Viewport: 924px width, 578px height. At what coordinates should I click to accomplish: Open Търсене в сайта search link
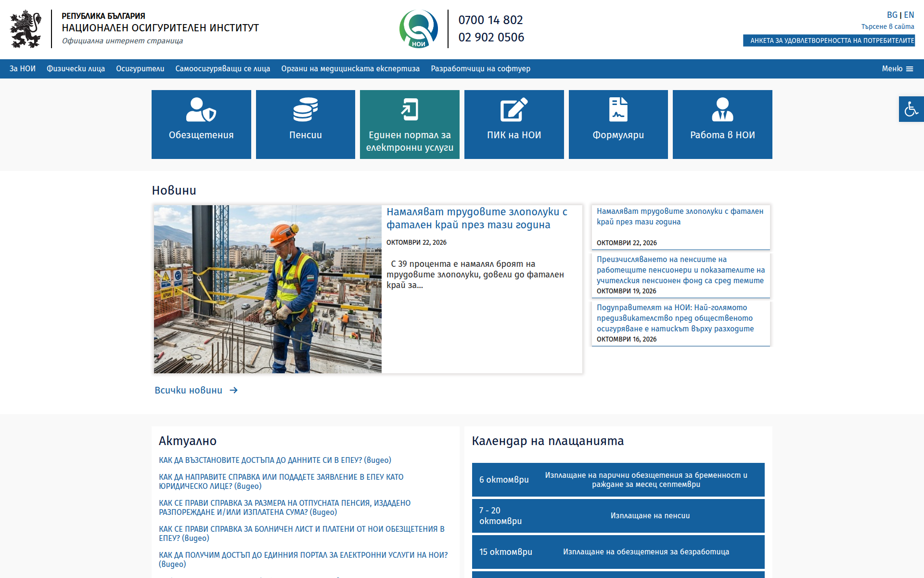tap(887, 26)
